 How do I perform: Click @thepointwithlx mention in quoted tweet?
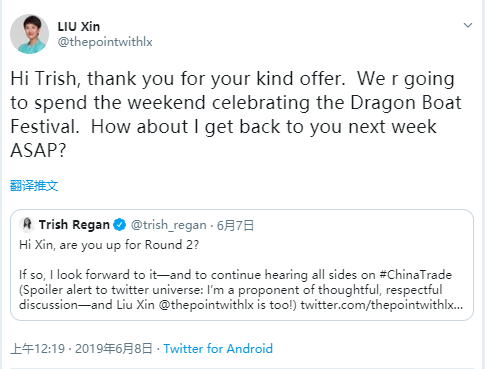(206, 305)
